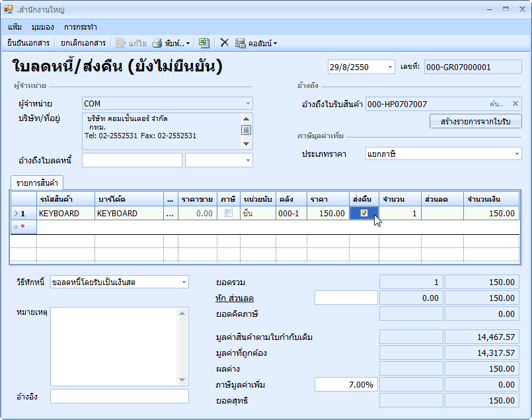
Task: Toggle the ส่งคืน checkbox for KEYBOARD
Action: tap(364, 214)
